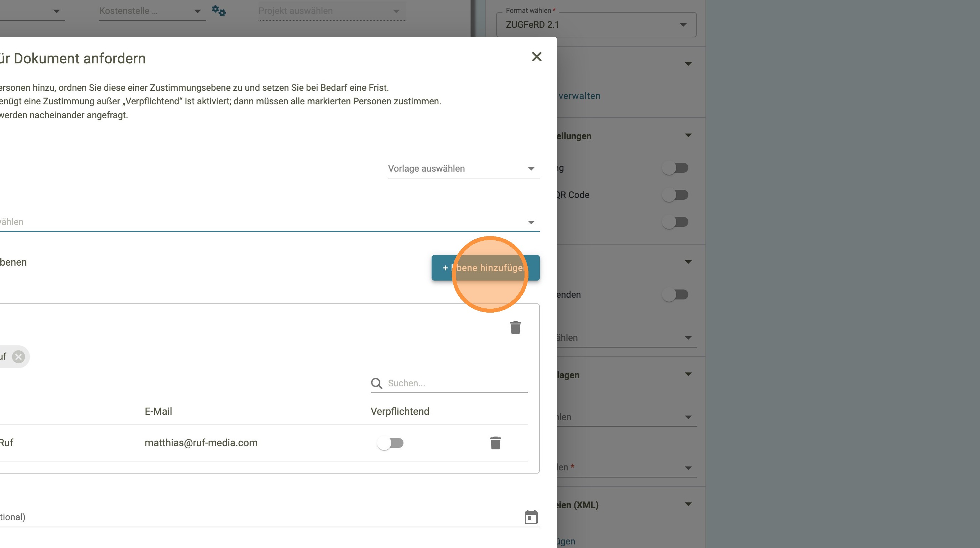
Task: Delete the approval level via trash icon
Action: click(x=515, y=328)
